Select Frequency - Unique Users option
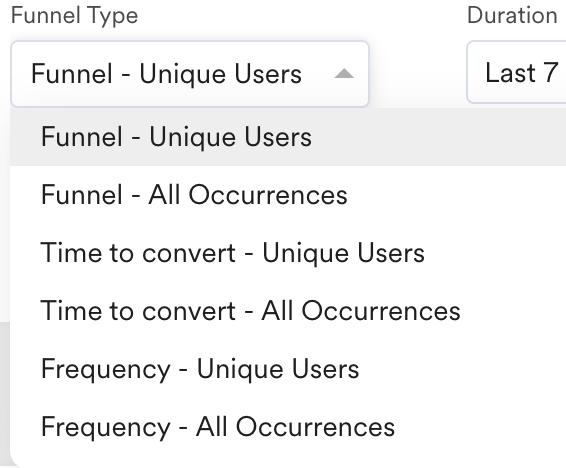Image resolution: width=566 pixels, height=468 pixels. (288, 369)
